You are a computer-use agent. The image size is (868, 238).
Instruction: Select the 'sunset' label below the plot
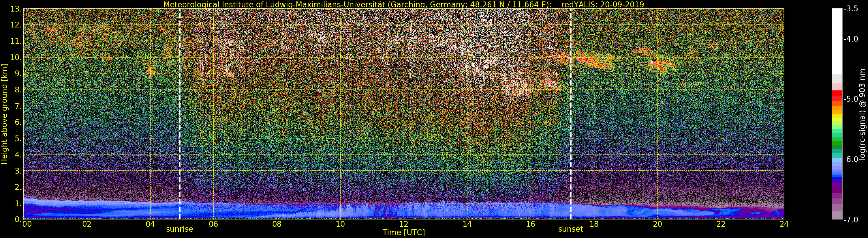coord(570,229)
